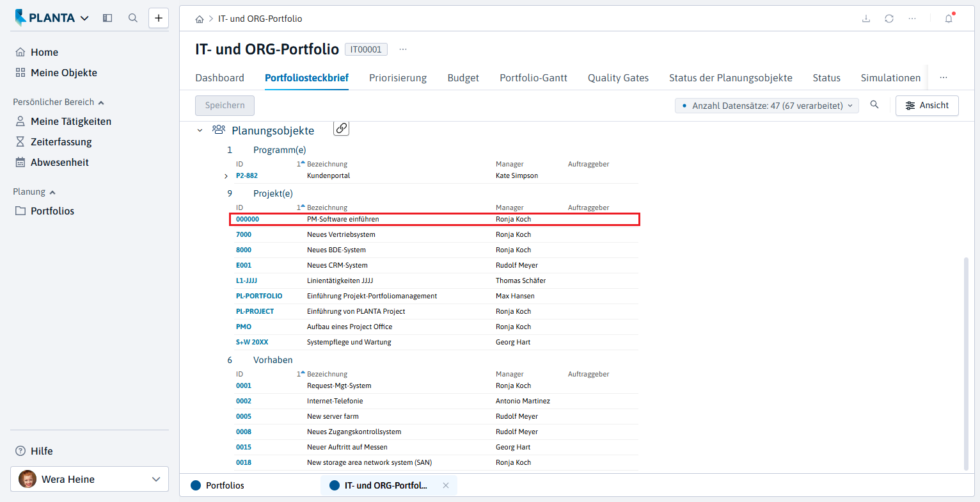Open Portfolios folder in sidebar
Viewport: 980px width, 502px height.
click(44, 211)
